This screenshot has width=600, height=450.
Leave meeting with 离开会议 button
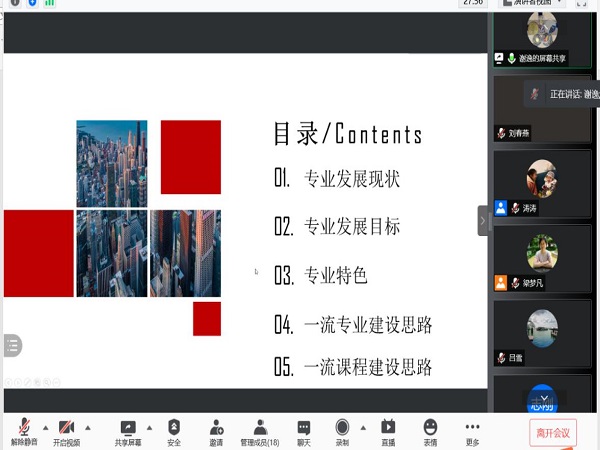(553, 433)
